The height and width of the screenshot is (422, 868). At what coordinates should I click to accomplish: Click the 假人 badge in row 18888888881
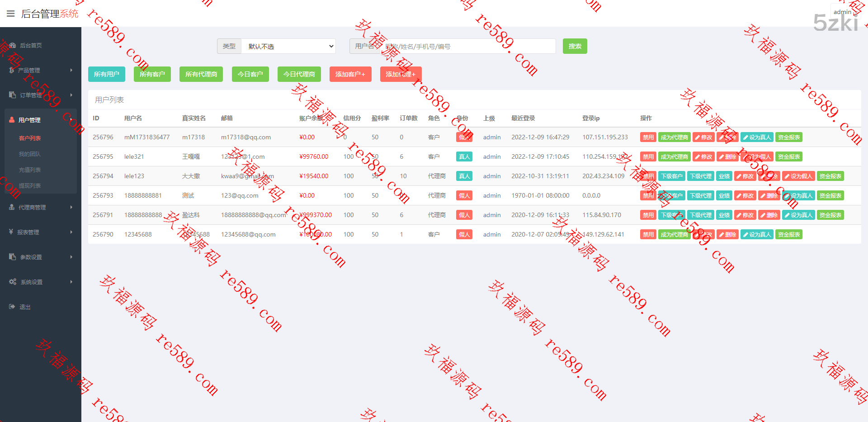pyautogui.click(x=464, y=195)
